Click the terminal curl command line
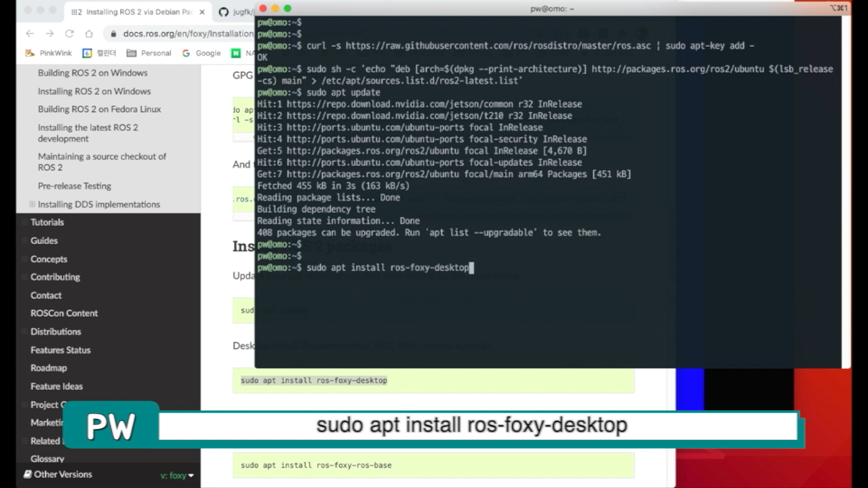 pyautogui.click(x=505, y=45)
